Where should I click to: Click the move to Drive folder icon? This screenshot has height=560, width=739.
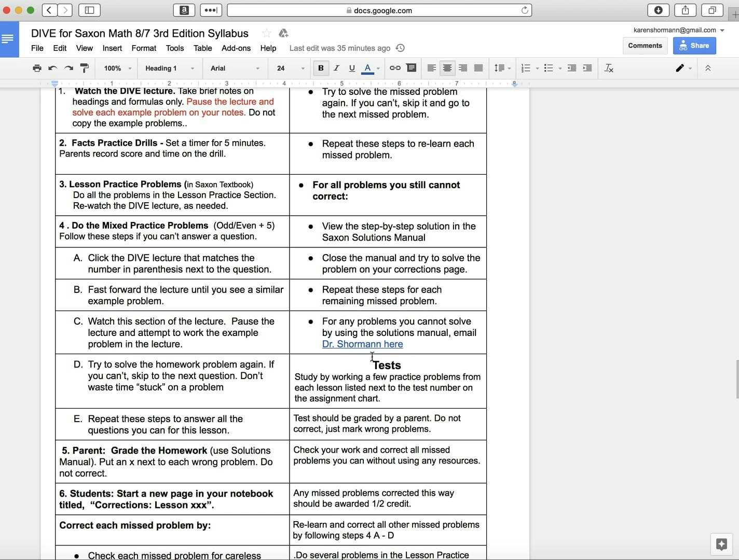pos(283,33)
